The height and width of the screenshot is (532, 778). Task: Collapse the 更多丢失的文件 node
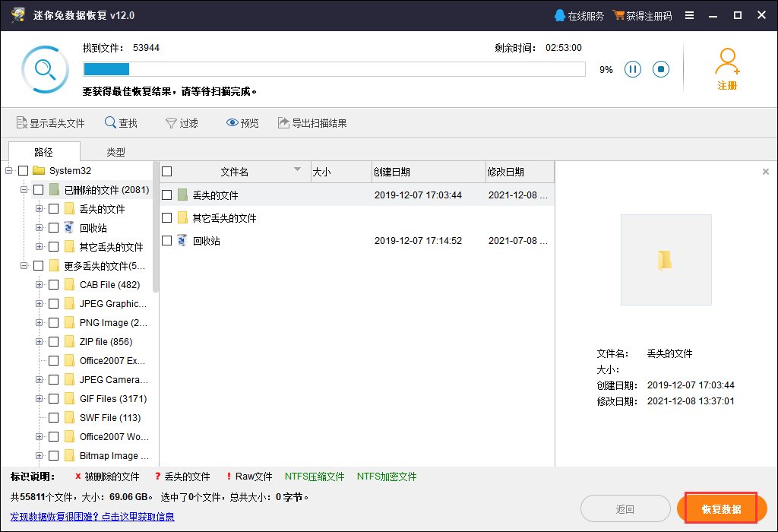click(x=24, y=266)
